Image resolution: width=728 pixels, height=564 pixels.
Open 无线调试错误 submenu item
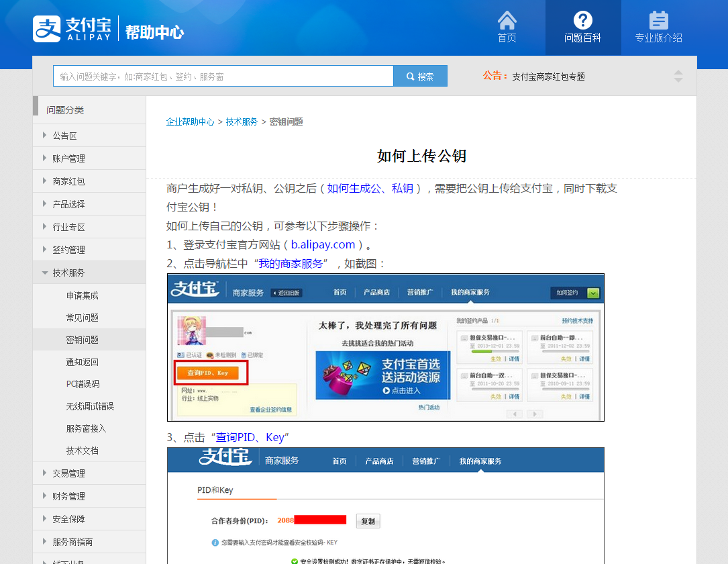[x=90, y=406]
